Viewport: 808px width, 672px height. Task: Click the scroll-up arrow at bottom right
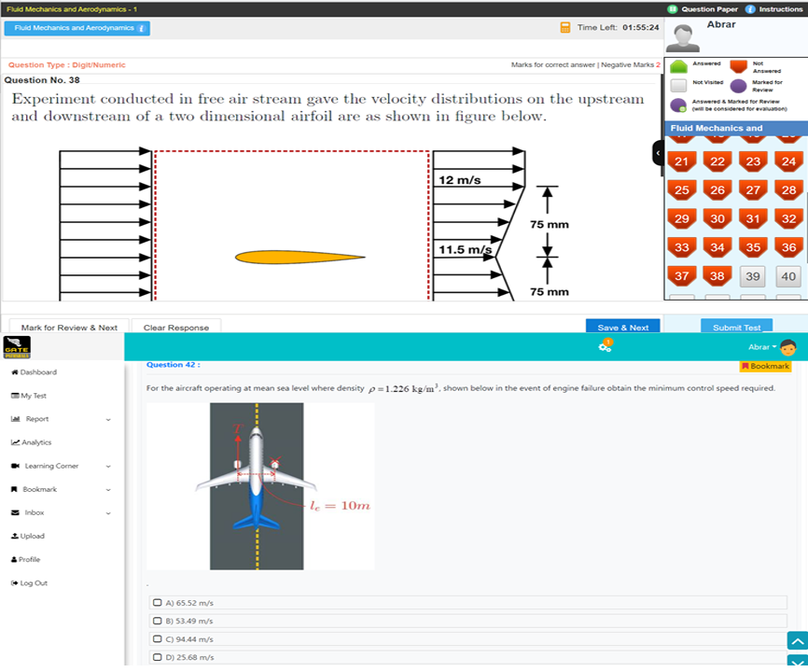coord(797,642)
